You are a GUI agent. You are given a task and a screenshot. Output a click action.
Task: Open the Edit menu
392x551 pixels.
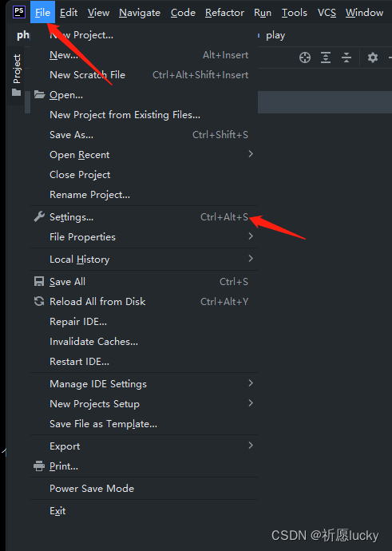[x=69, y=13]
